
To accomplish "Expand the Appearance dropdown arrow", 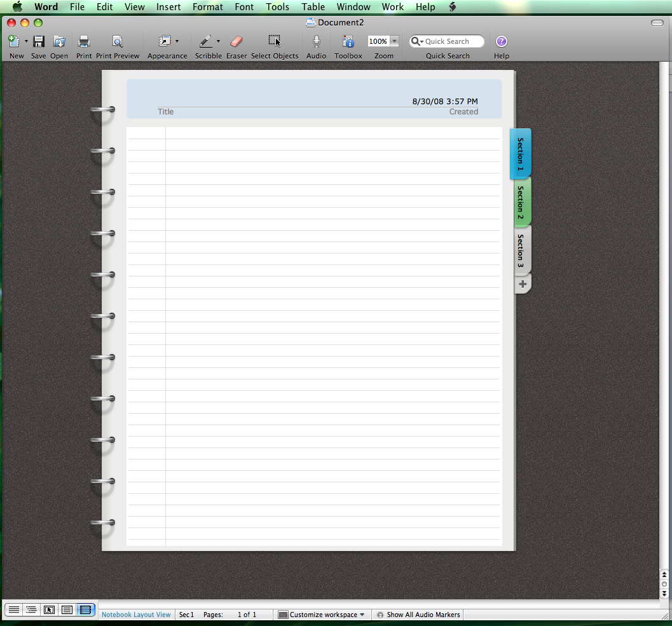I will [177, 41].
